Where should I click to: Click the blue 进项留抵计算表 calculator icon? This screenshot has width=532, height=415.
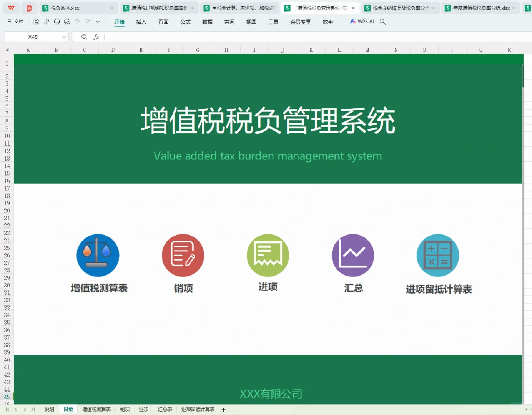tap(437, 255)
